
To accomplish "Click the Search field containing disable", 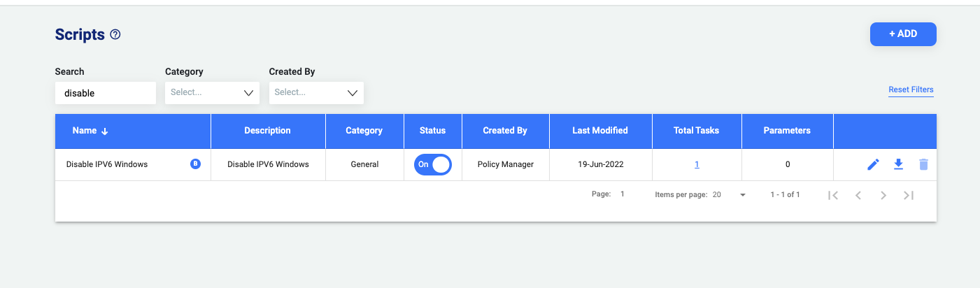I will point(105,93).
